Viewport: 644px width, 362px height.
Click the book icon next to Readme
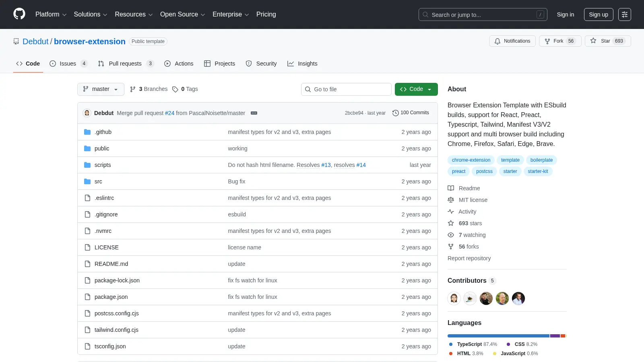click(451, 188)
